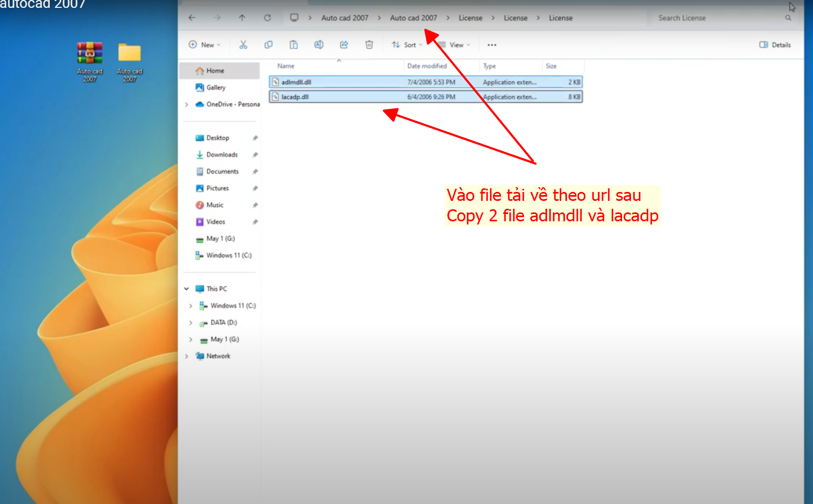Viewport: 813px width, 504px height.
Task: Go back with the back arrow
Action: point(192,18)
